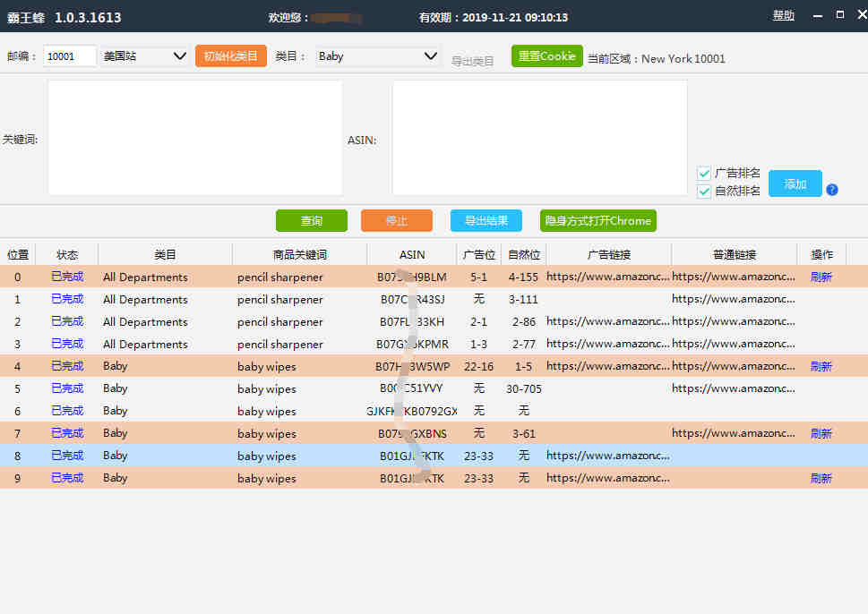Open the normal link in row 7
868x614 pixels.
tap(734, 433)
